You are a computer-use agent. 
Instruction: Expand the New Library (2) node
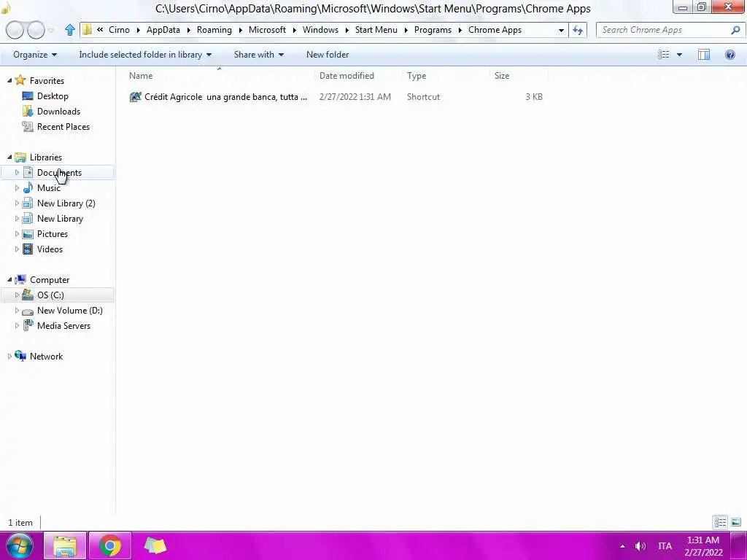[17, 203]
